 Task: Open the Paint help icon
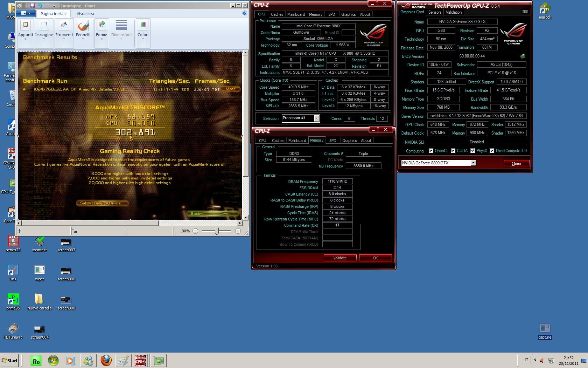coord(245,13)
